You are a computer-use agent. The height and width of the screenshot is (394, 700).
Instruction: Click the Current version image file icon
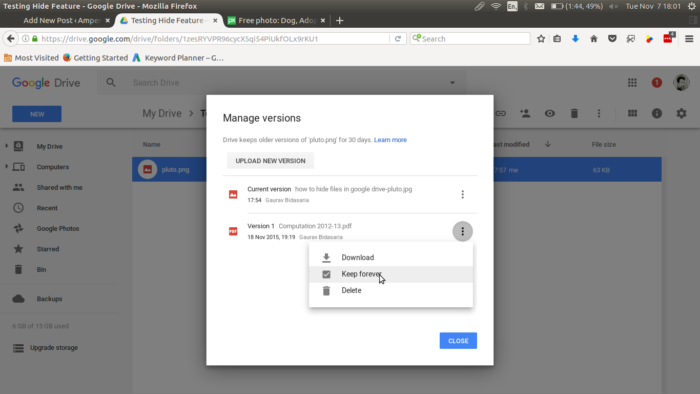coord(233,194)
